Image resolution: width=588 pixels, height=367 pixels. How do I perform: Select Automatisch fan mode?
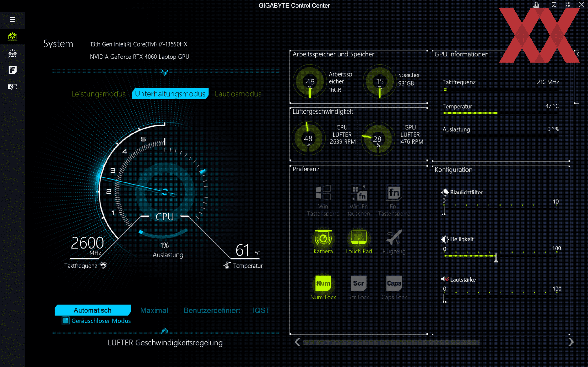92,310
